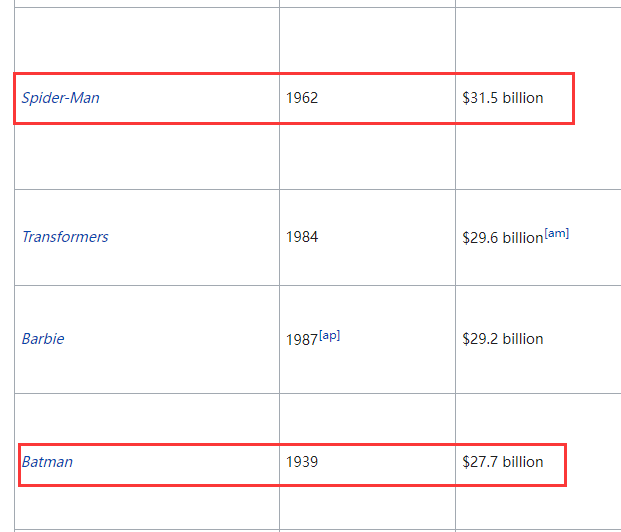
Task: Click the dollar amount in Barbie's revenue cell
Action: tap(480, 339)
